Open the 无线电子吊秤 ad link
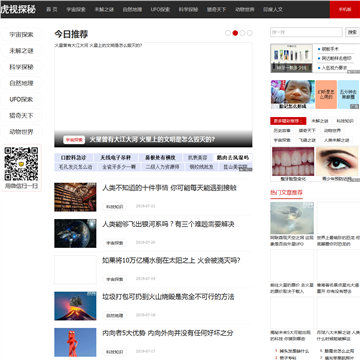The height and width of the screenshot is (360, 360). click(115, 158)
